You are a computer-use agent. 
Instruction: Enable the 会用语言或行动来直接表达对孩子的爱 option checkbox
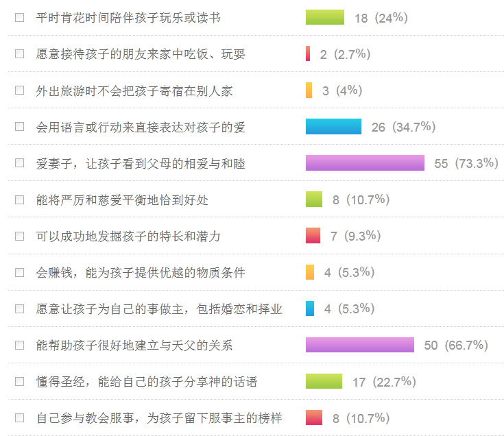[19, 127]
